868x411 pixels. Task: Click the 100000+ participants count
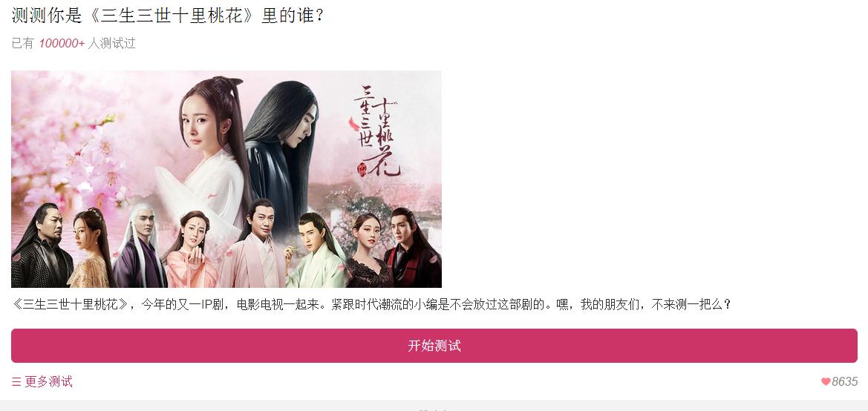pos(62,43)
